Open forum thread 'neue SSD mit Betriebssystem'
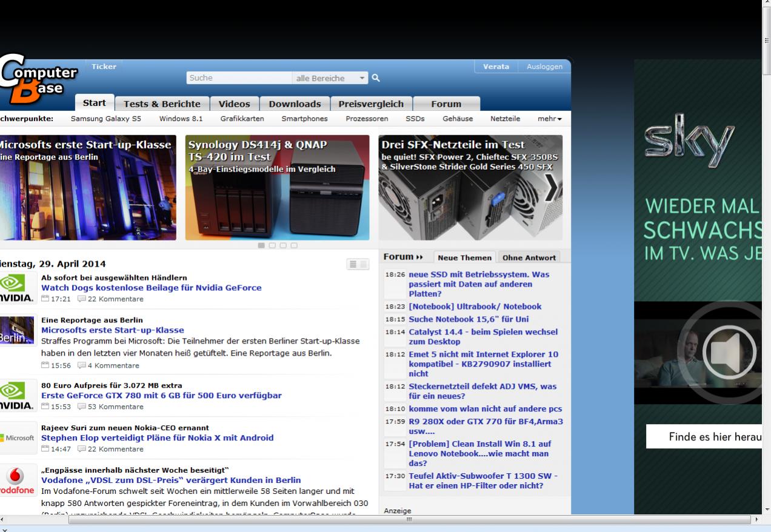771x532 pixels. click(x=479, y=284)
